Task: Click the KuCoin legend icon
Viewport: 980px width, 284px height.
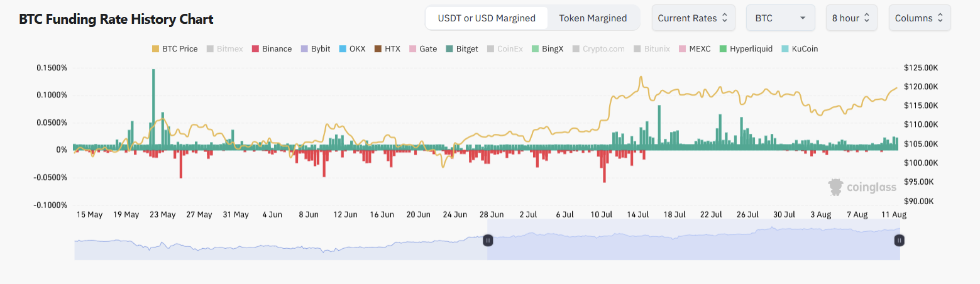Action: [x=785, y=49]
